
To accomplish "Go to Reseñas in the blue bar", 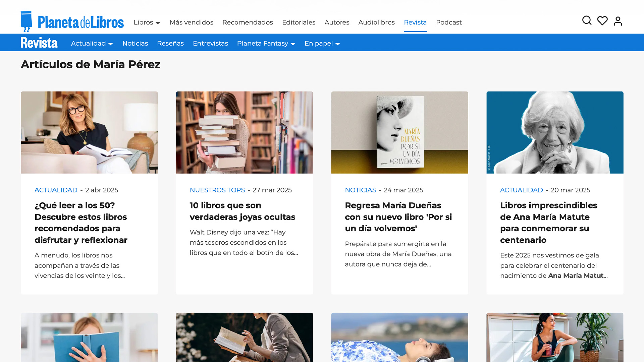I will (170, 44).
